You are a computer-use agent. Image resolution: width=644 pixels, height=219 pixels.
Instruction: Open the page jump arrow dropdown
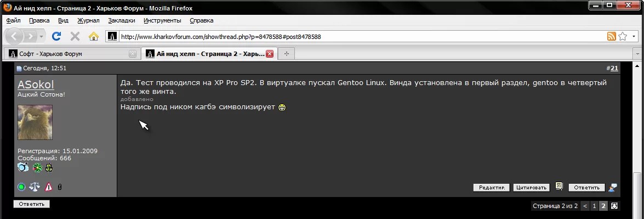coord(614,206)
